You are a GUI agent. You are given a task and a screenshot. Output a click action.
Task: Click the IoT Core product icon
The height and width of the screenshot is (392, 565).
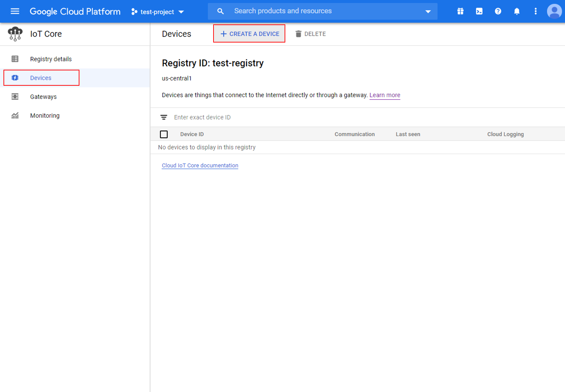(15, 34)
